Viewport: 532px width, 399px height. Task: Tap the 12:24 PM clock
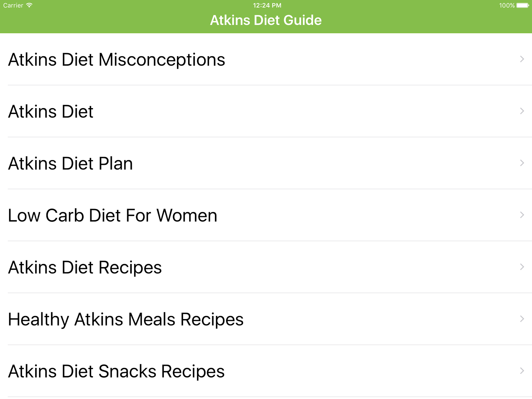tap(267, 5)
